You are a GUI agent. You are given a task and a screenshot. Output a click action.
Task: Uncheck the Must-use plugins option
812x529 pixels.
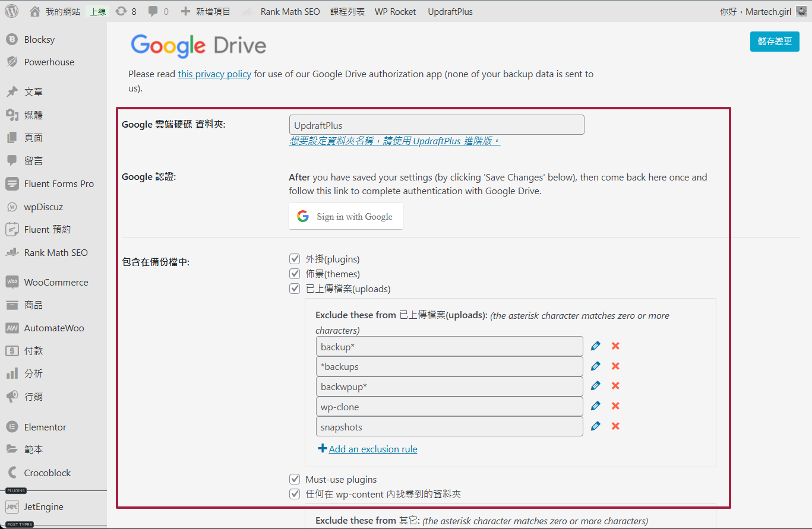click(295, 479)
